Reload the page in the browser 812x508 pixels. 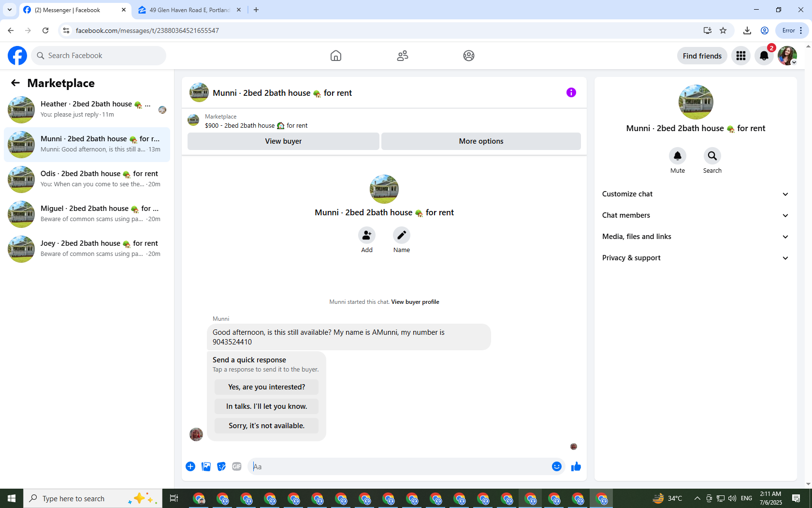point(45,30)
